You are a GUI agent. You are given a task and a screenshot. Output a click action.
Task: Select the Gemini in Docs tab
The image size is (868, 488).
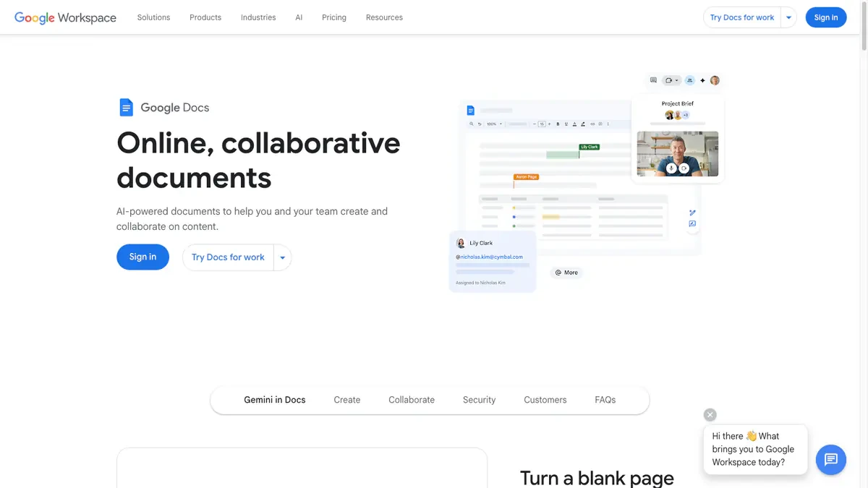coord(275,400)
